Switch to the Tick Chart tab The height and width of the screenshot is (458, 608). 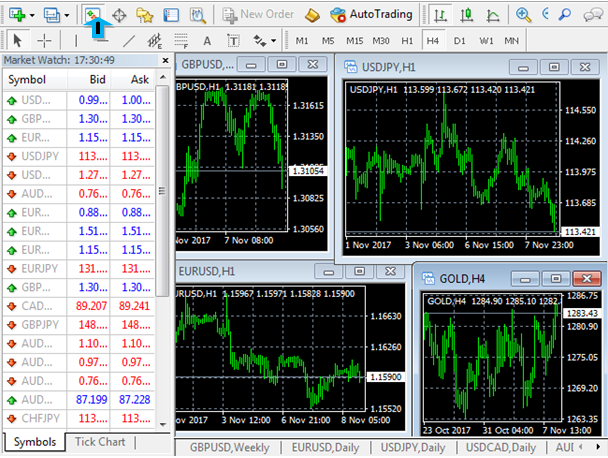pyautogui.click(x=100, y=442)
